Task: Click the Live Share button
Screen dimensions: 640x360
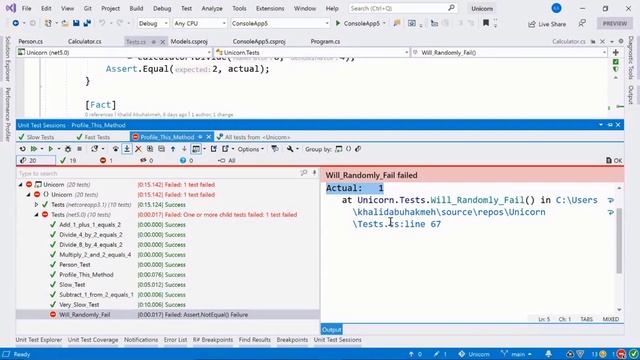Action: pyautogui.click(x=547, y=24)
